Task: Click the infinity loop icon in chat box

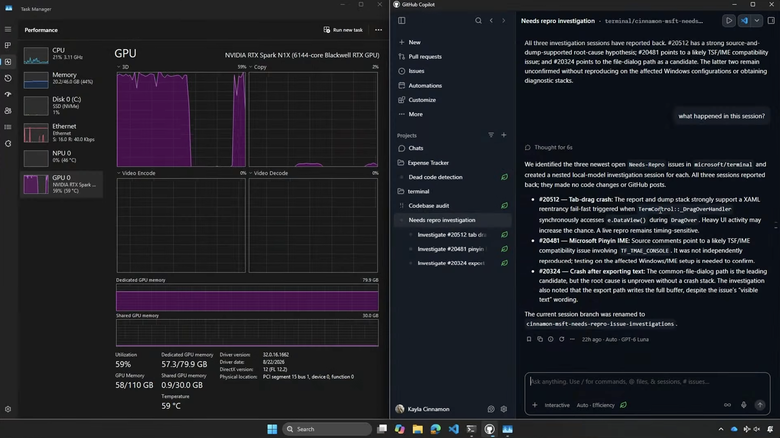Action: (727, 405)
